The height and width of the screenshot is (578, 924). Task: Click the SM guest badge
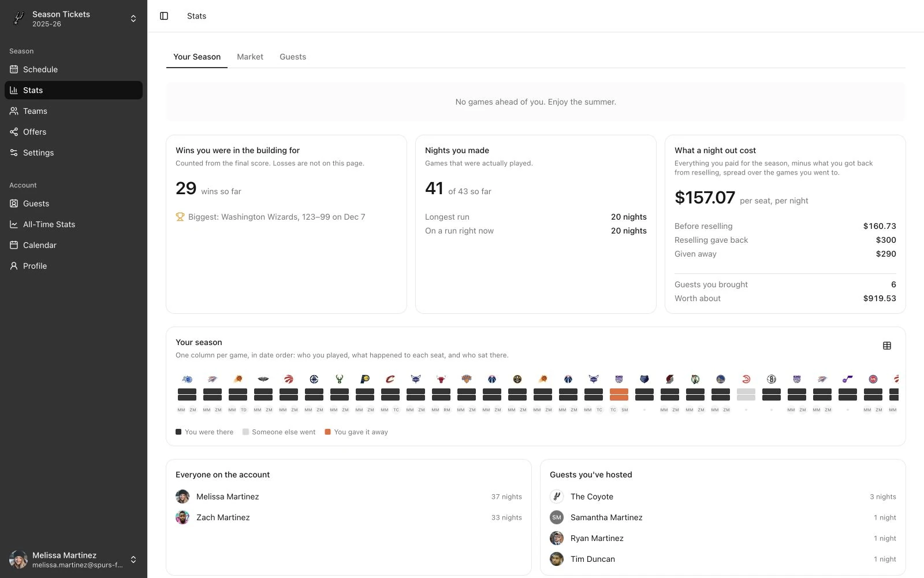click(x=625, y=410)
